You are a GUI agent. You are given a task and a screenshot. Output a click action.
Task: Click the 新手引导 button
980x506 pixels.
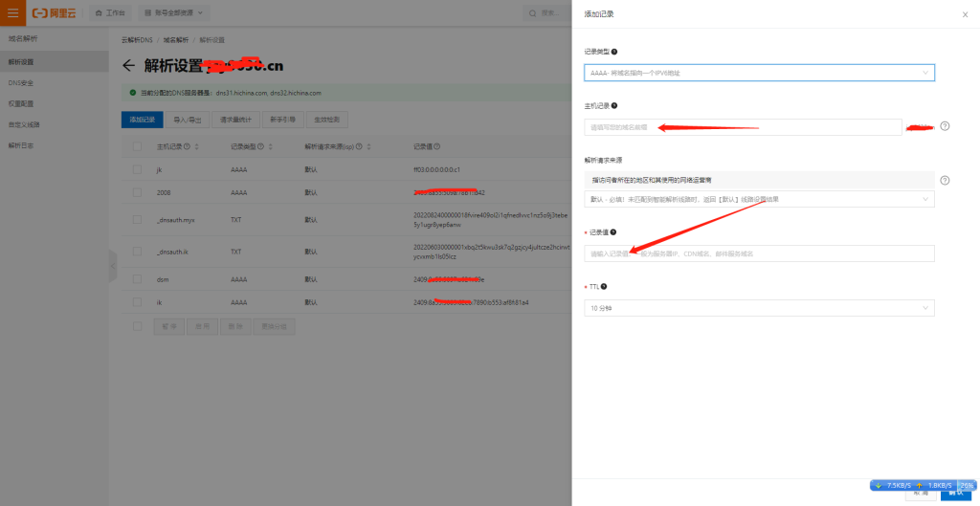click(282, 120)
